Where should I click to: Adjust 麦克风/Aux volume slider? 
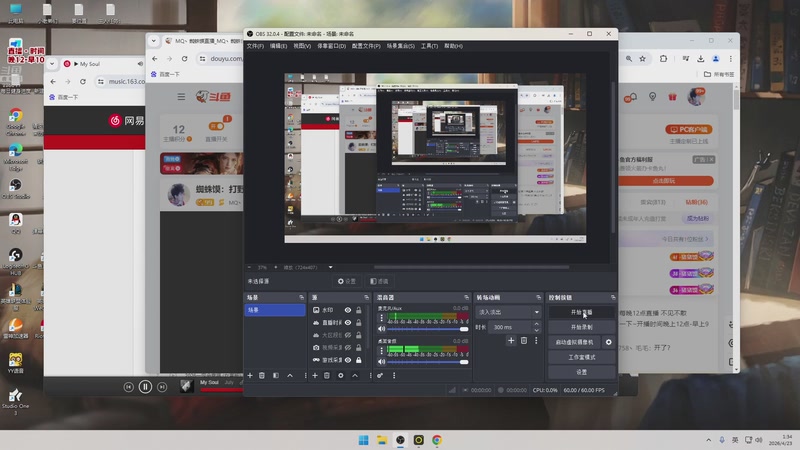(428, 329)
